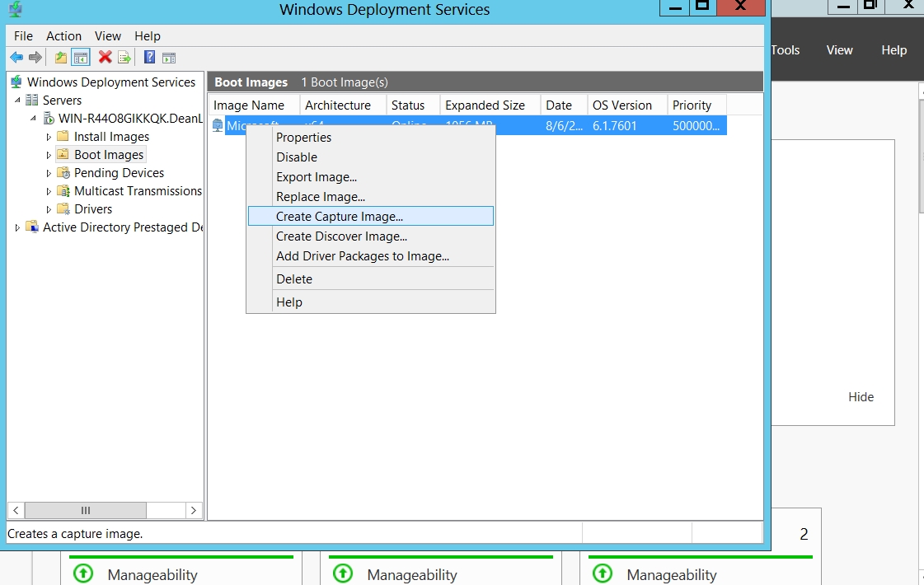This screenshot has height=585, width=924.
Task: Open the Action menu
Action: click(x=63, y=36)
